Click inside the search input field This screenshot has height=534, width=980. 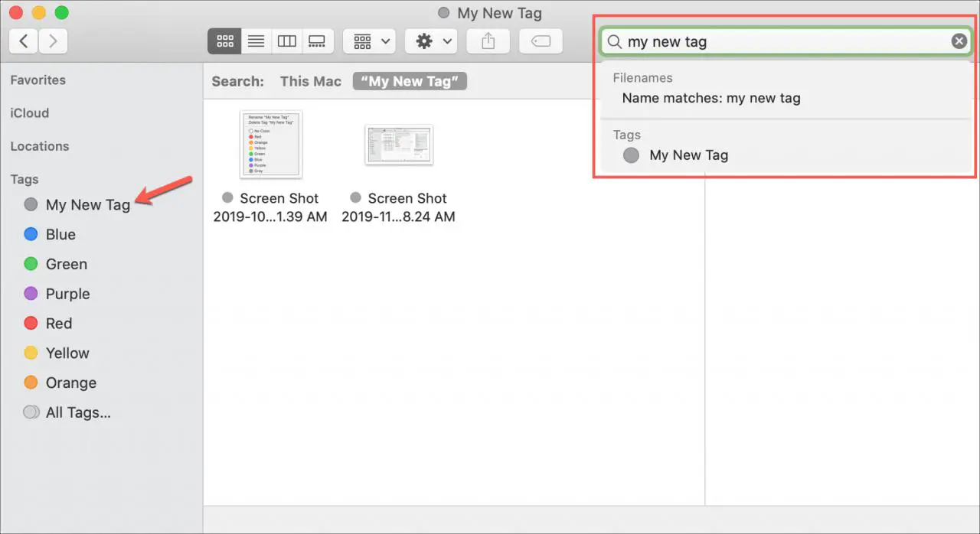(781, 41)
